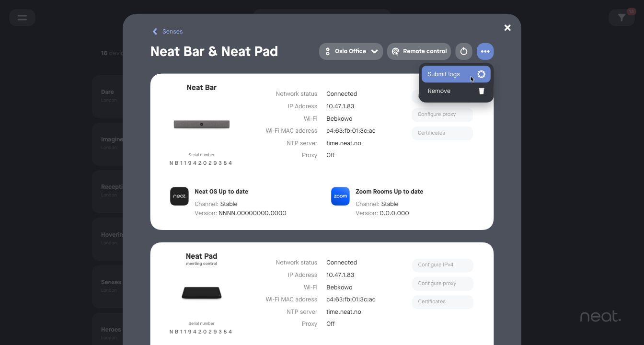Click the location pin icon on Oslo Office
This screenshot has width=644, height=345.
pyautogui.click(x=328, y=51)
